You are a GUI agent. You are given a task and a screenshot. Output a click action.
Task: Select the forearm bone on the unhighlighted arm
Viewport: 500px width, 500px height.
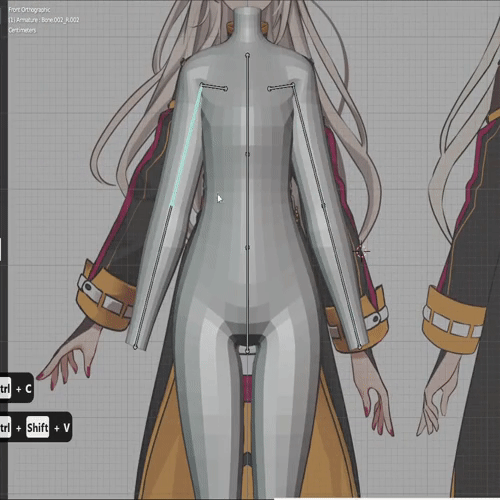[x=342, y=277]
